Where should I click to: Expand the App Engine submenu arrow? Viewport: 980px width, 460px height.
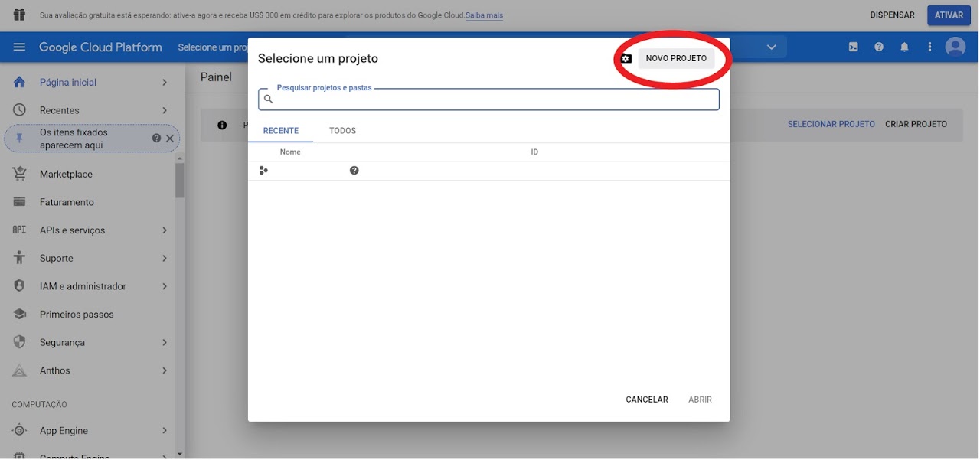[165, 431]
